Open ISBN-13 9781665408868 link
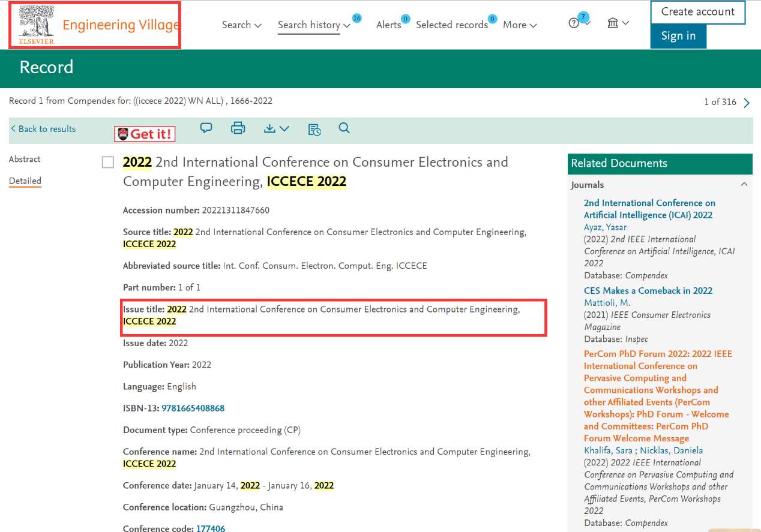761x532 pixels. tap(193, 408)
